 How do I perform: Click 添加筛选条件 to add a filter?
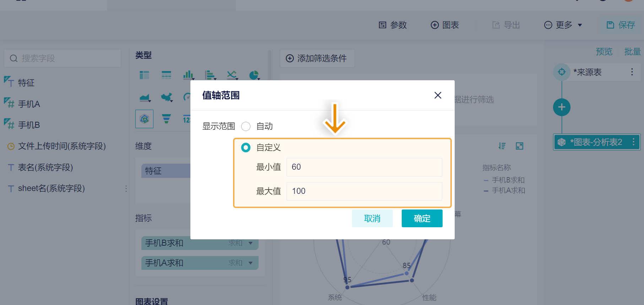(x=317, y=58)
